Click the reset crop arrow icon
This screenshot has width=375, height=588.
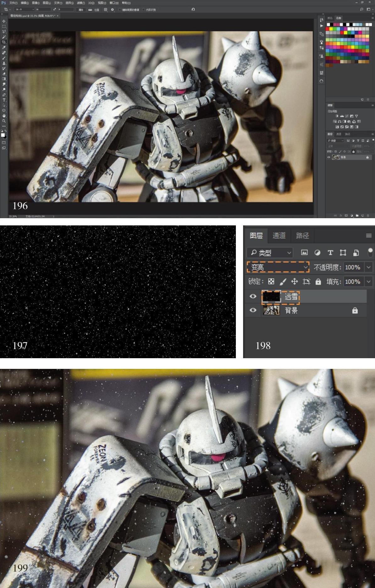(193, 9)
